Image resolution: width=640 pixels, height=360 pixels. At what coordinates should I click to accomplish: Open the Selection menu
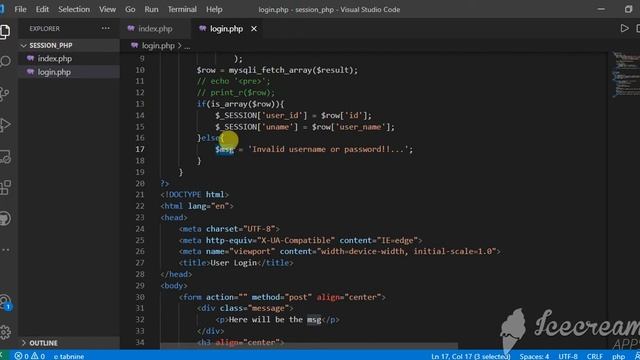[74, 9]
